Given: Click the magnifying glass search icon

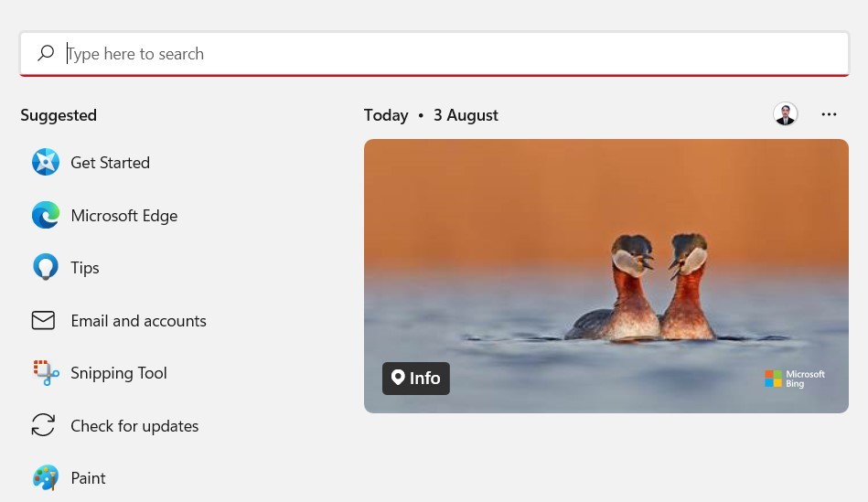Looking at the screenshot, I should 46,53.
